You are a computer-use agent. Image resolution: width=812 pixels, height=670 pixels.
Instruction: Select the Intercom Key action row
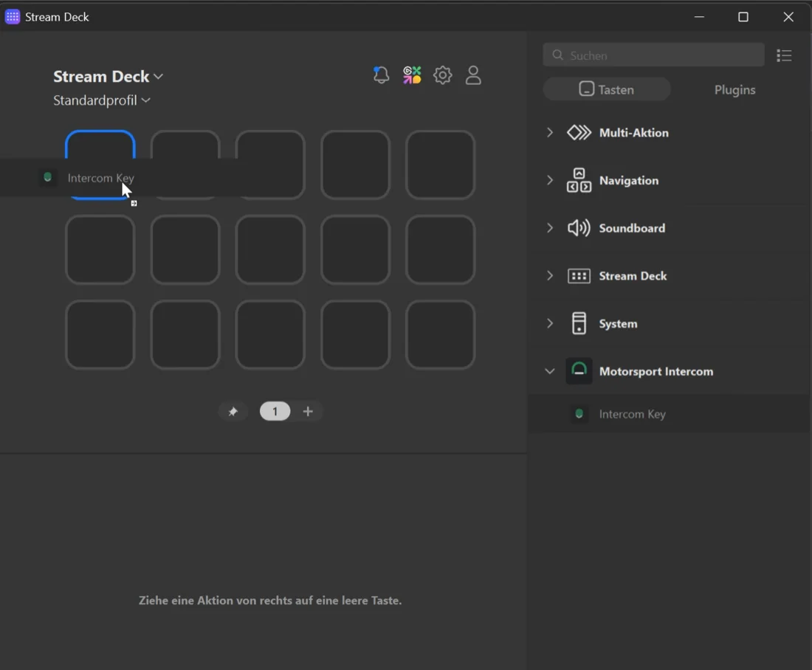[669, 414]
